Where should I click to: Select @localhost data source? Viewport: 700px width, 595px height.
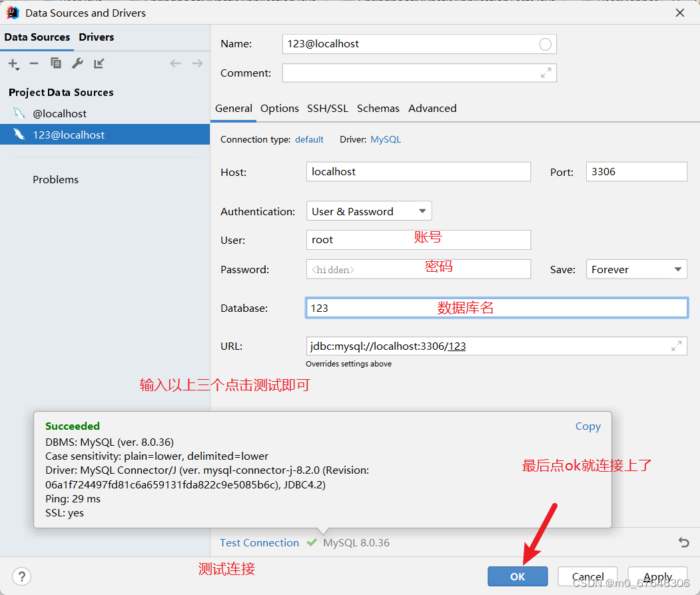tap(105, 113)
